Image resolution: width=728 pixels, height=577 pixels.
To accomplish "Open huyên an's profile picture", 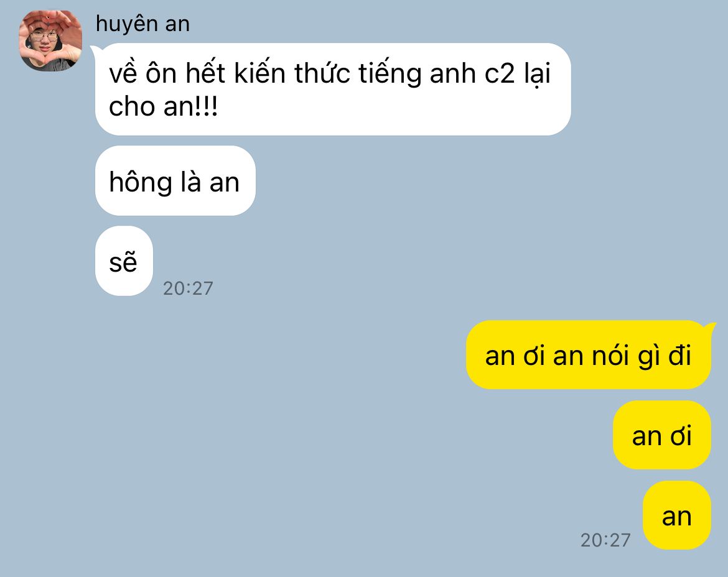I will click(x=50, y=40).
